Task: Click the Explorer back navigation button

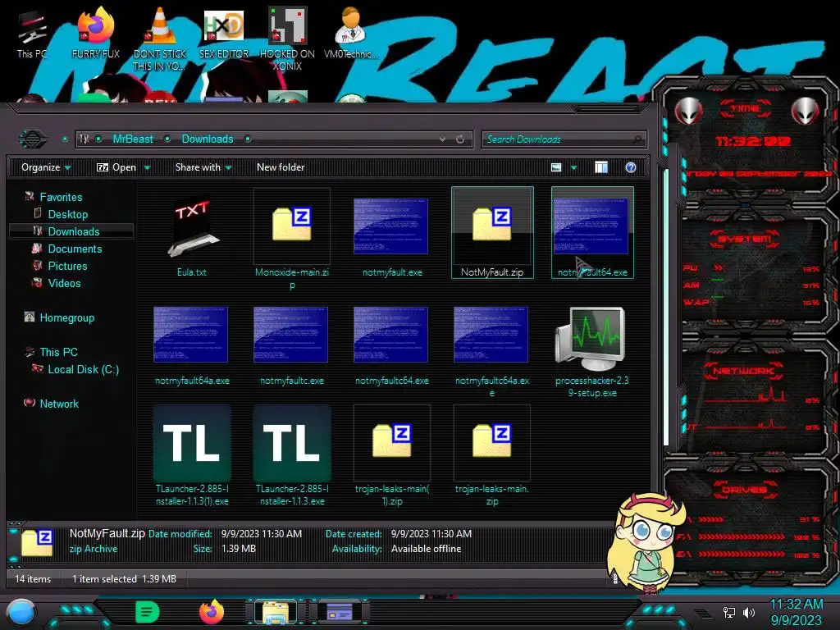Action: (33, 139)
